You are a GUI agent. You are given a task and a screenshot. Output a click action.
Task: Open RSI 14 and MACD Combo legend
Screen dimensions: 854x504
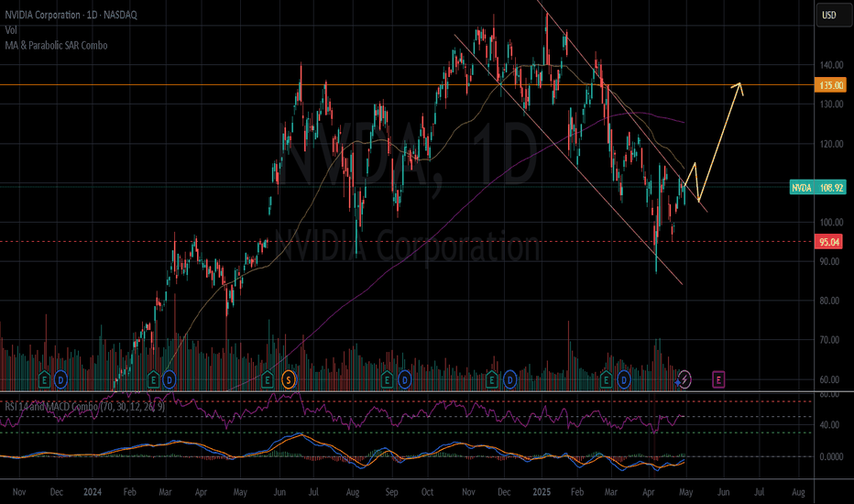(85, 407)
